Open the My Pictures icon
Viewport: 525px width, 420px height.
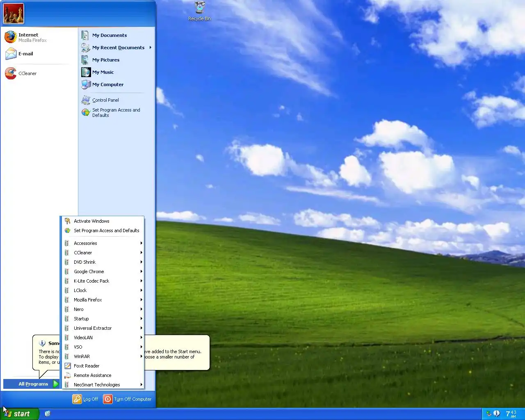pyautogui.click(x=85, y=60)
